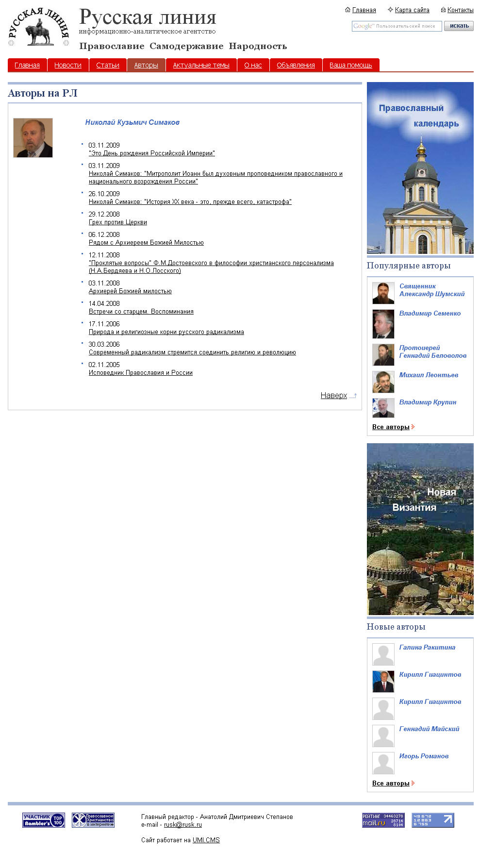
Task: Click the red arrow after Все авторы under Популярные авторы
Action: click(x=413, y=427)
